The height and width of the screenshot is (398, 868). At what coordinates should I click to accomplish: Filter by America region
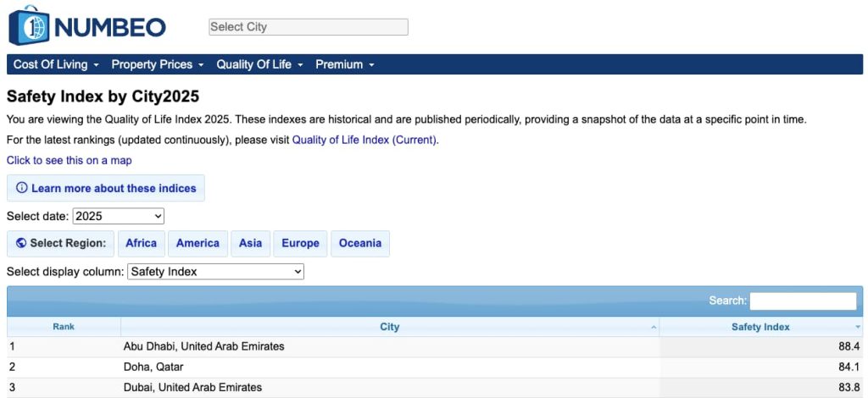pyautogui.click(x=198, y=243)
